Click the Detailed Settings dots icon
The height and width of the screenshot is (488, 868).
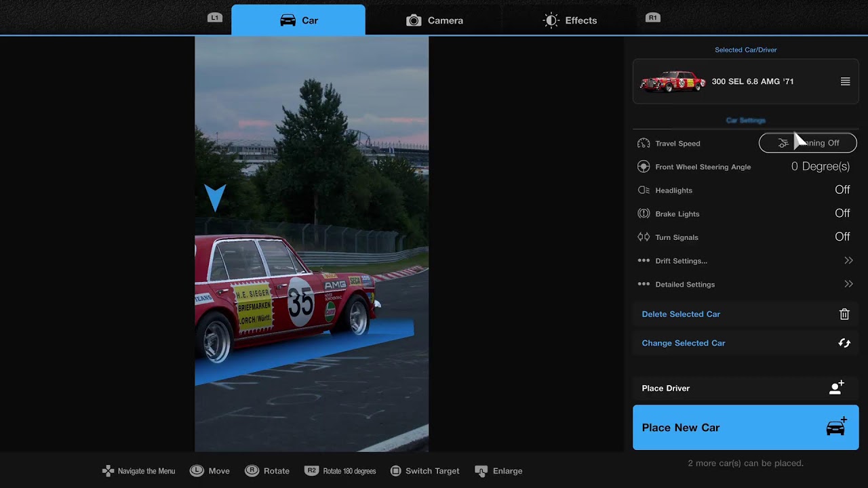[x=644, y=284]
